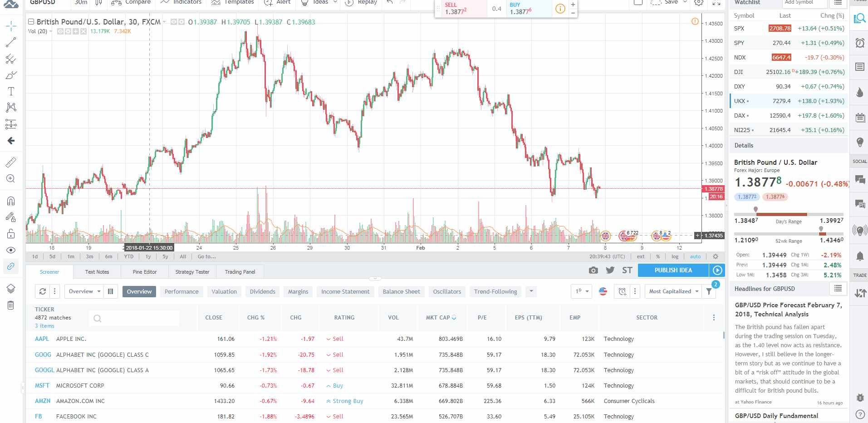
Task: Open candlestick chart style selector
Action: pyautogui.click(x=99, y=2)
